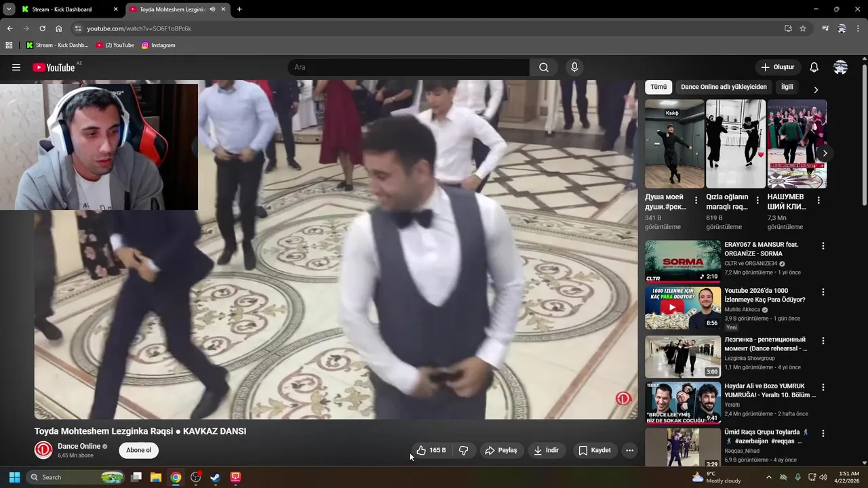This screenshot has height=488, width=868.
Task: Select the İlgili filter chip
Action: pos(787,87)
